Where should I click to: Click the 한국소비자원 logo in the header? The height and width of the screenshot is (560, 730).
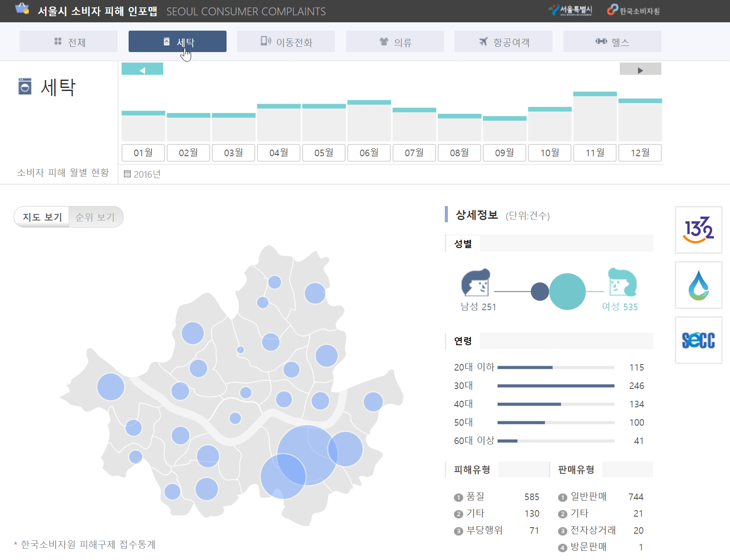633,10
